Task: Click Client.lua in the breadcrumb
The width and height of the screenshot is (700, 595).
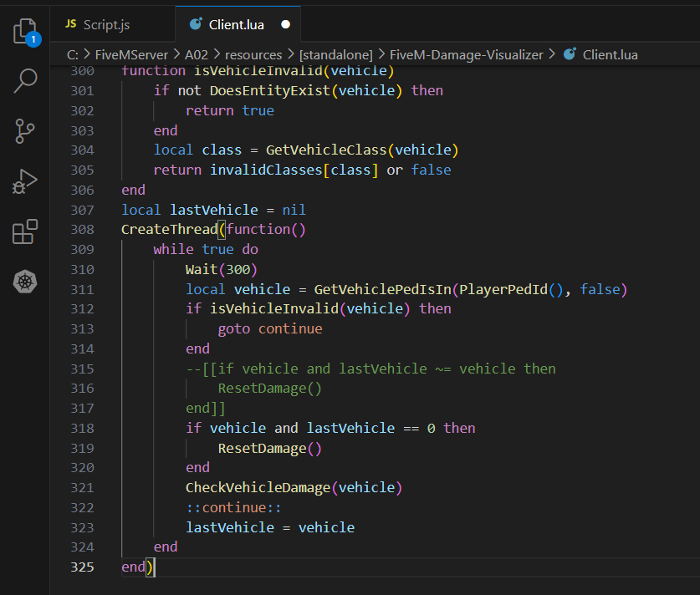Action: coord(610,55)
